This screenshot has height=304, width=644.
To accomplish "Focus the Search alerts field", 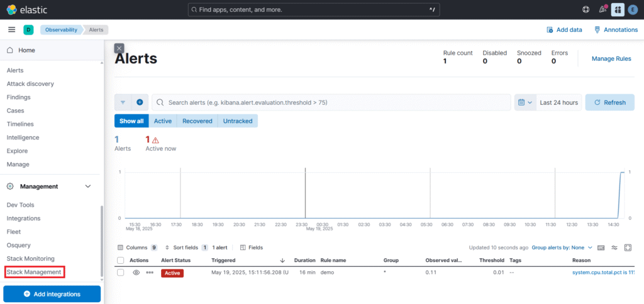I will click(331, 102).
